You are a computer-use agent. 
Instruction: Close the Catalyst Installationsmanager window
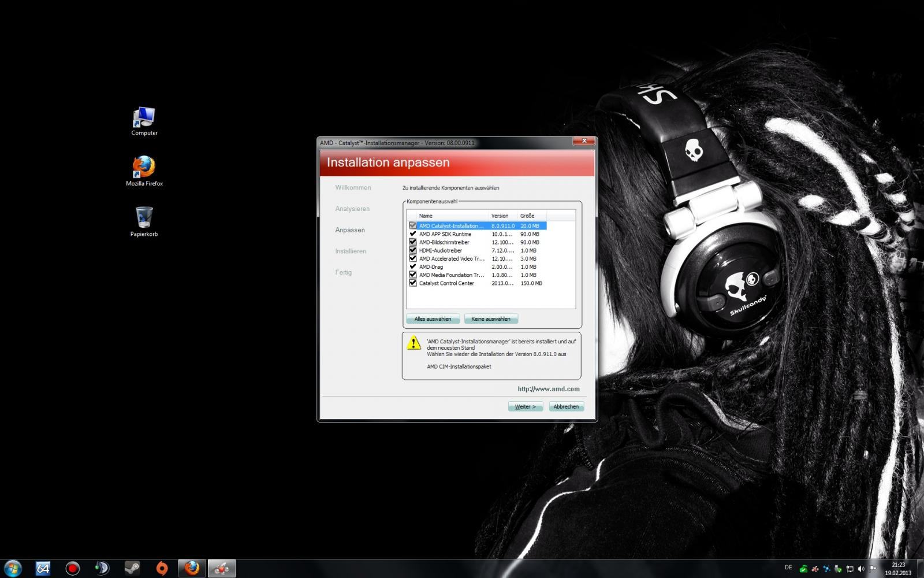584,141
